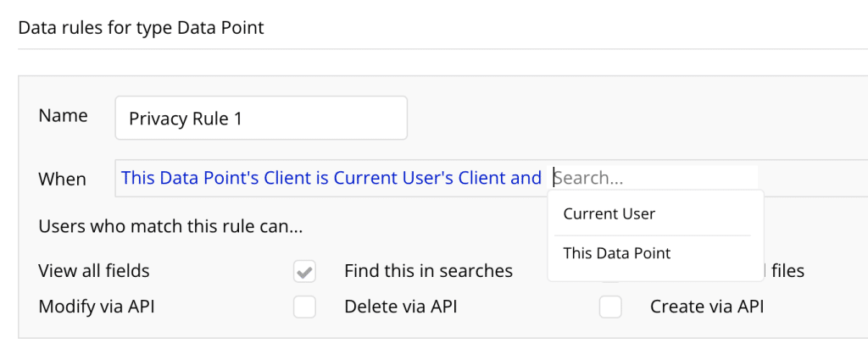The height and width of the screenshot is (354, 868).
Task: Tick the Delete via API checkbox
Action: pos(610,307)
